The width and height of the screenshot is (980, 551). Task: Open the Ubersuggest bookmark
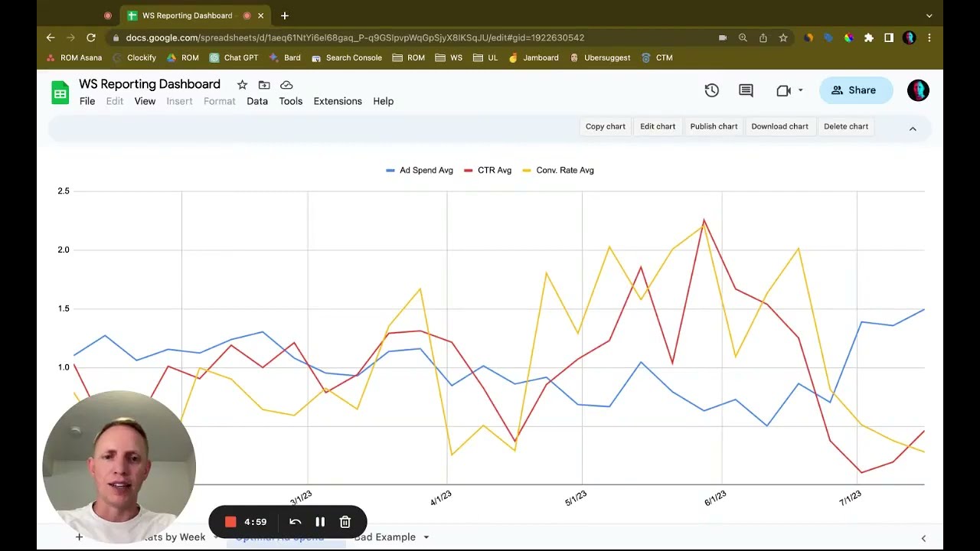(x=599, y=57)
